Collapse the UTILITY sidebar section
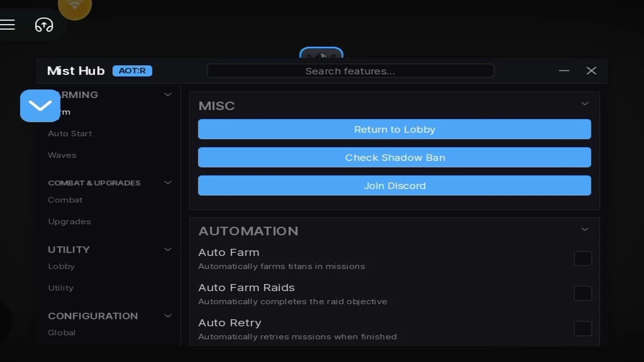 [x=168, y=249]
